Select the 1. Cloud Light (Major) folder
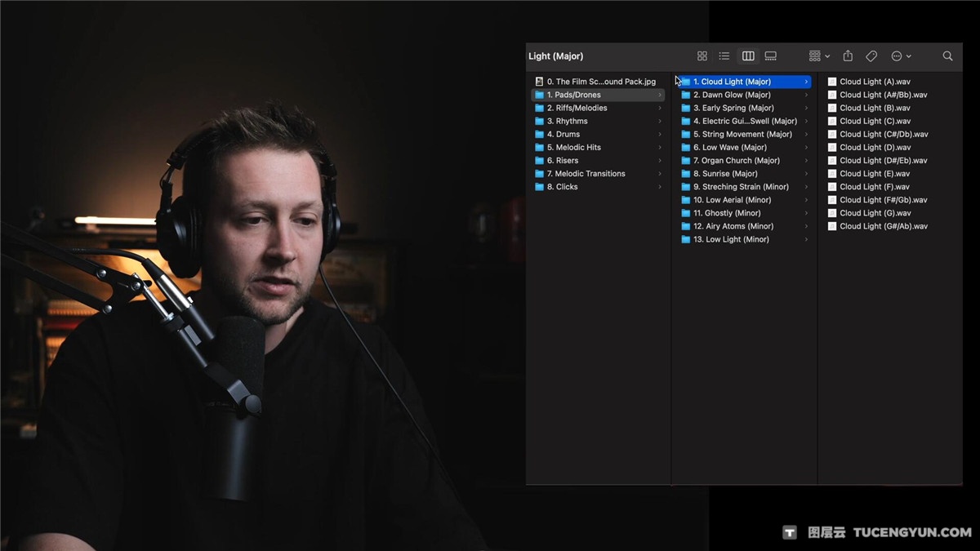Screen dimensions: 980x551 click(745, 82)
